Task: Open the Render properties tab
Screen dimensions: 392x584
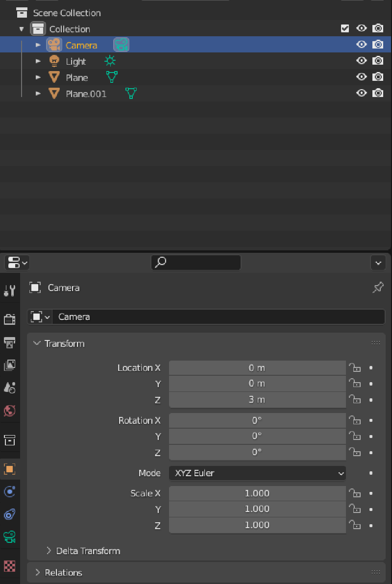Action: coord(9,319)
